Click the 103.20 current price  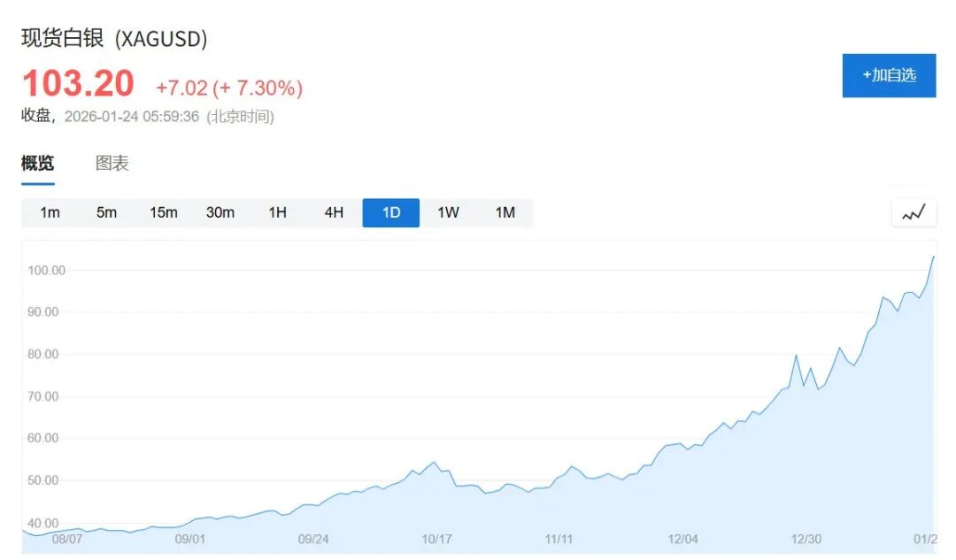[x=78, y=84]
